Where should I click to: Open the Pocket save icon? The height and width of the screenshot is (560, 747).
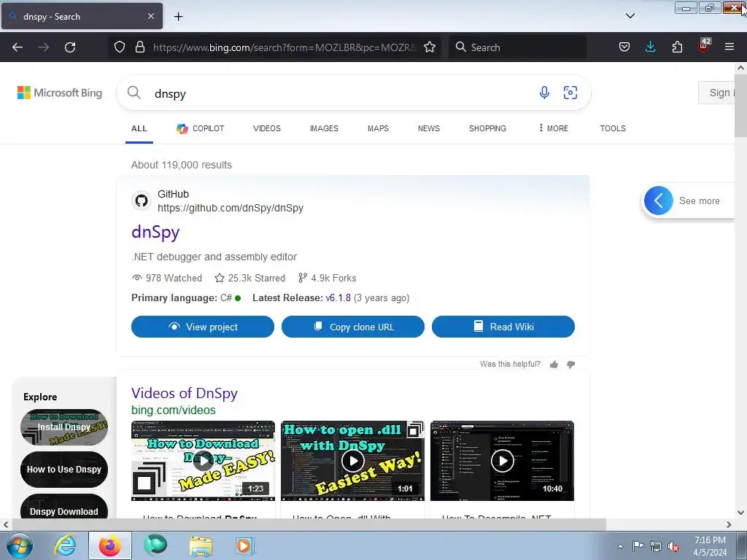click(x=624, y=47)
